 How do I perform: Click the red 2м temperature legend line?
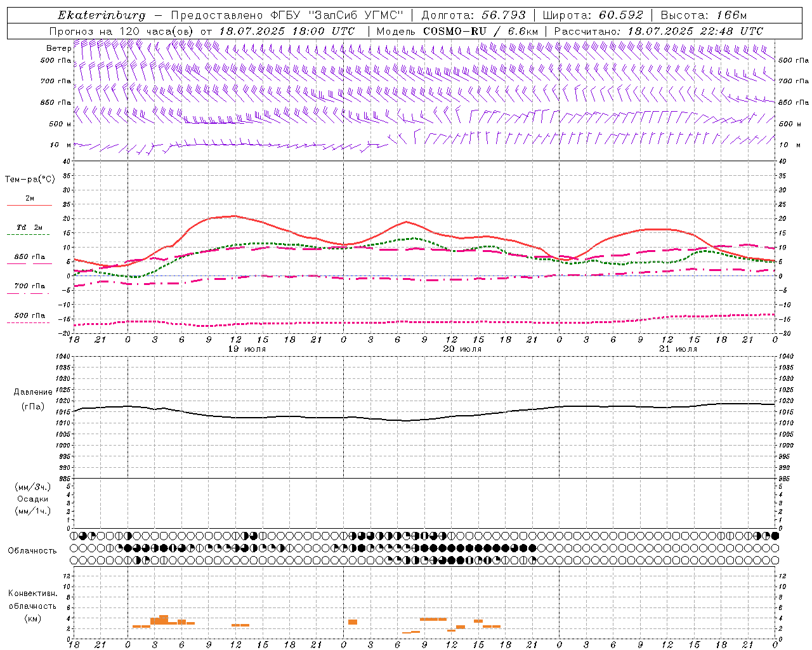[x=29, y=206]
